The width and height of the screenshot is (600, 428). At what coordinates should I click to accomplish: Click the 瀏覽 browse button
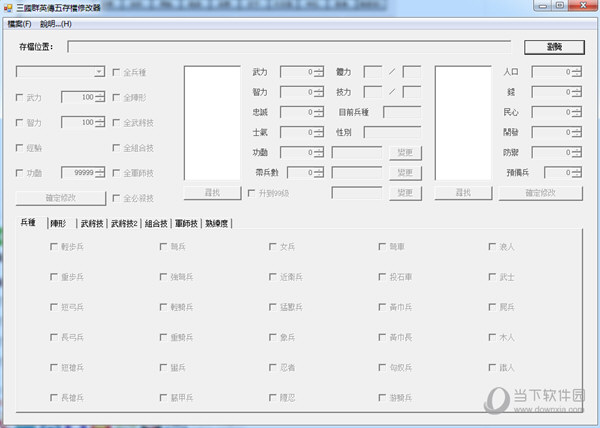pos(553,47)
